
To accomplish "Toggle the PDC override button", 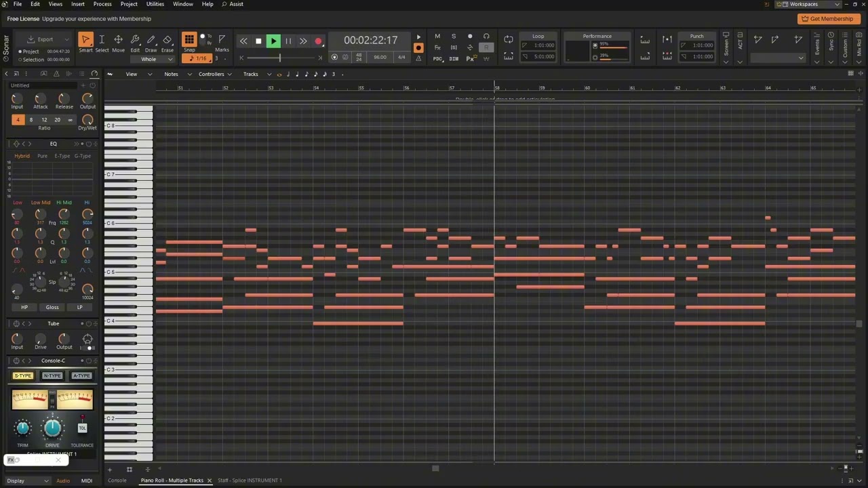I will 437,59.
